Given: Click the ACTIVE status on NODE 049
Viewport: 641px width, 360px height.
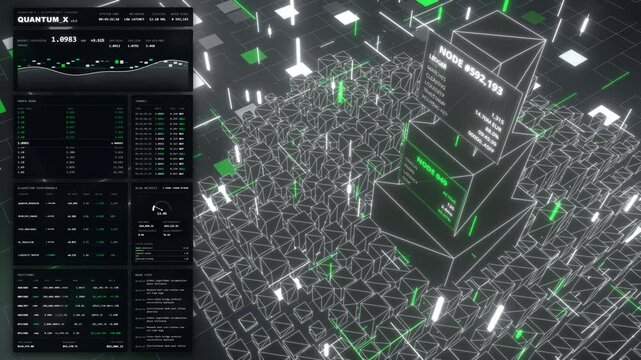Looking at the screenshot, I should pyautogui.click(x=448, y=197).
